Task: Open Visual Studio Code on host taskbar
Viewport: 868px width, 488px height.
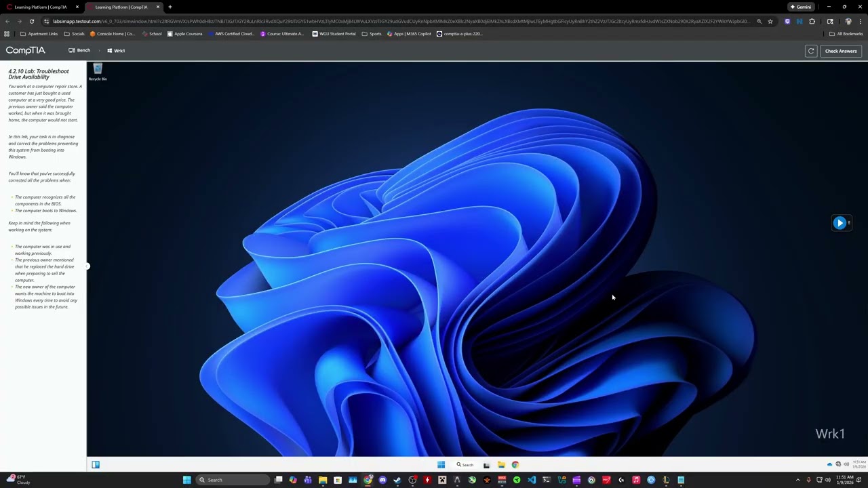Action: pos(532,480)
